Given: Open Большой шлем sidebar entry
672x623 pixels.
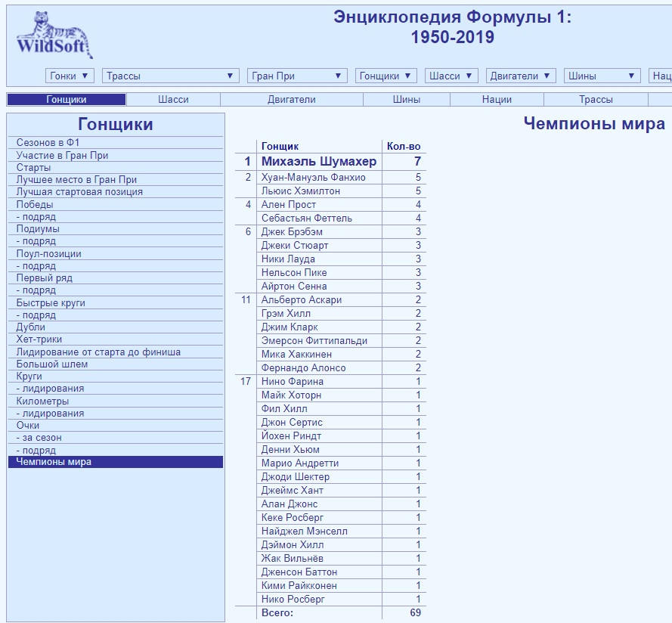Looking at the screenshot, I should pos(52,364).
